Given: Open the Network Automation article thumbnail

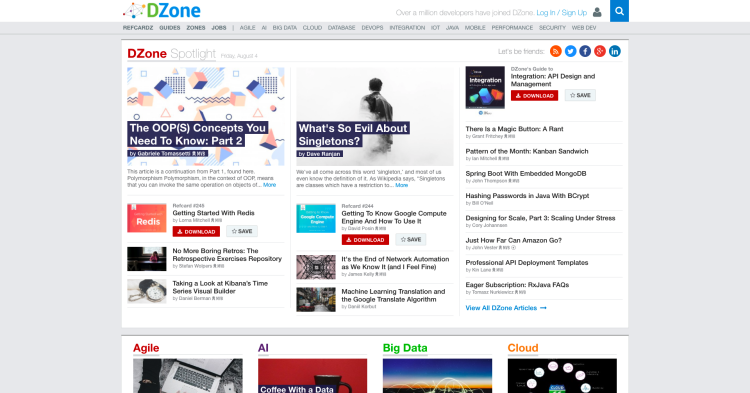Looking at the screenshot, I should click(x=316, y=267).
